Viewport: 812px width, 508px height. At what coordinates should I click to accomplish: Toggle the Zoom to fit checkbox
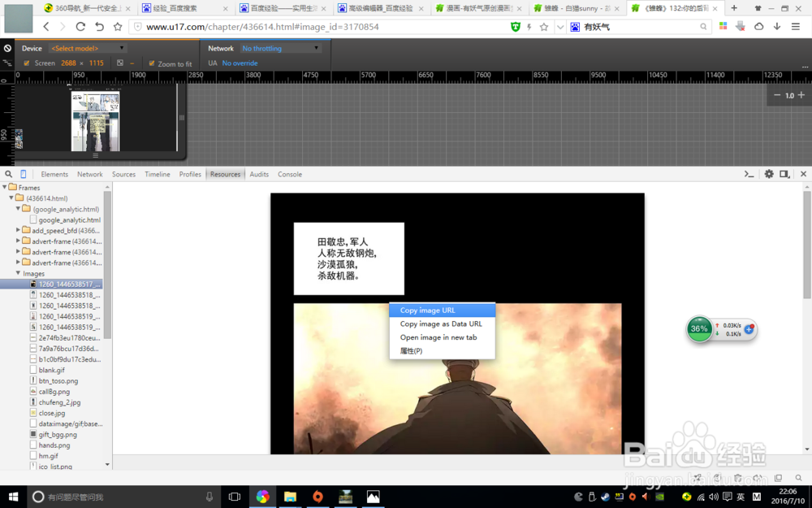point(152,63)
